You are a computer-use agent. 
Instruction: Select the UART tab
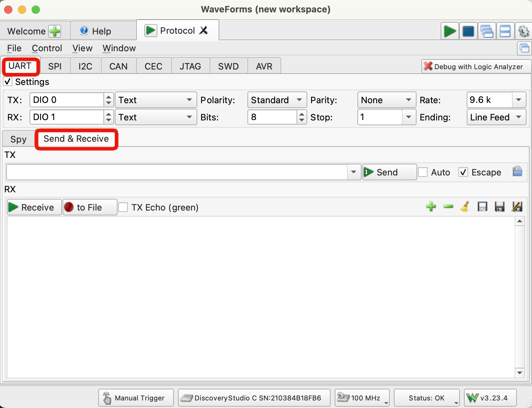[x=20, y=66]
